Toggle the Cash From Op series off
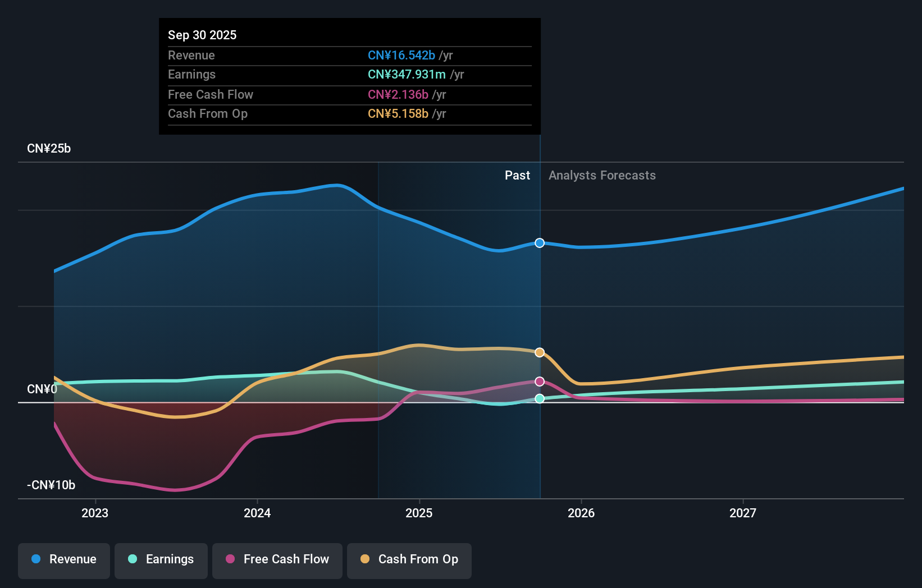 (409, 559)
